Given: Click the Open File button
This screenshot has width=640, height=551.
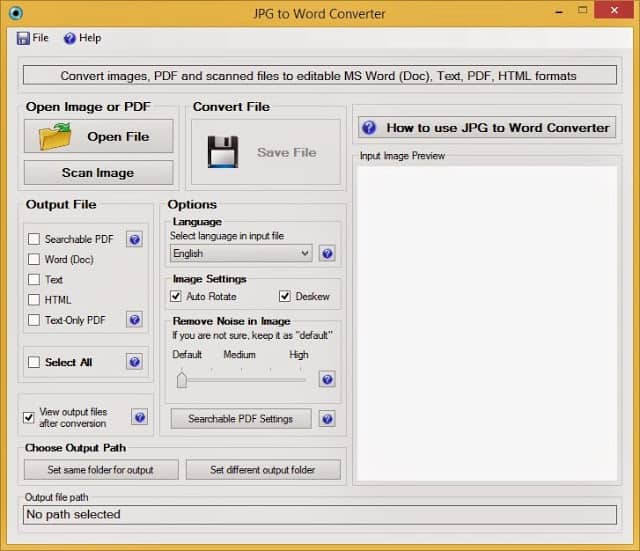Looking at the screenshot, I should [x=98, y=136].
